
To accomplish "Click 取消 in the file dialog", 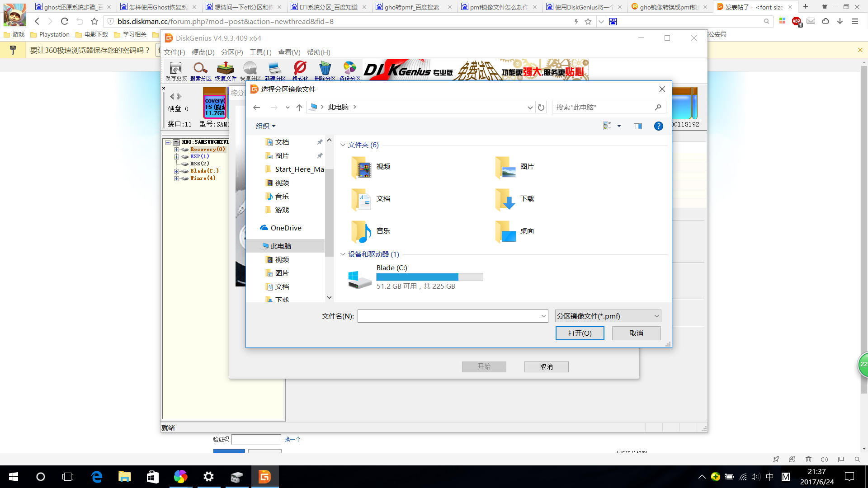I will (x=636, y=333).
